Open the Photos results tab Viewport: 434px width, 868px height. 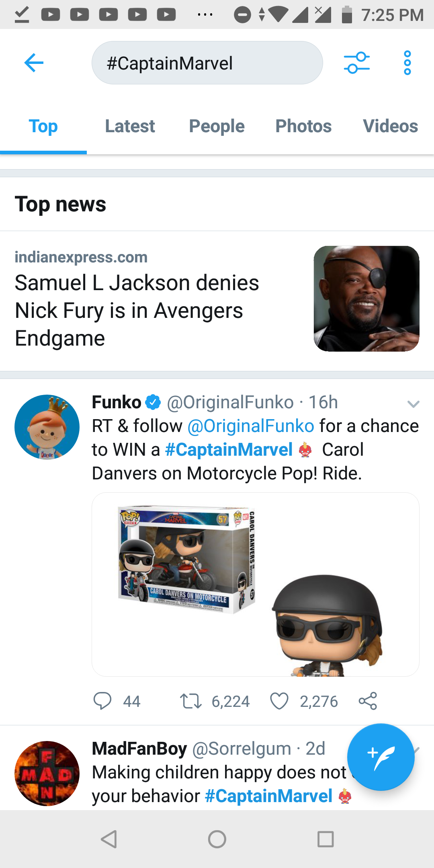(x=303, y=126)
